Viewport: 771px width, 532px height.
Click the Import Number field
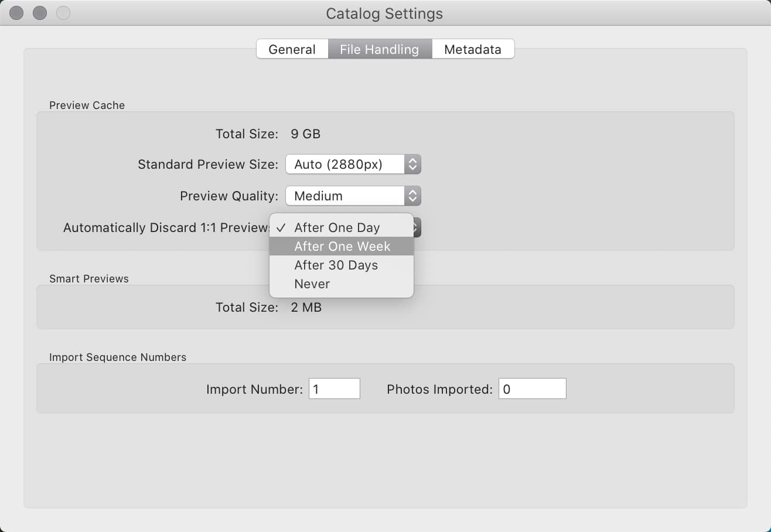coord(334,388)
